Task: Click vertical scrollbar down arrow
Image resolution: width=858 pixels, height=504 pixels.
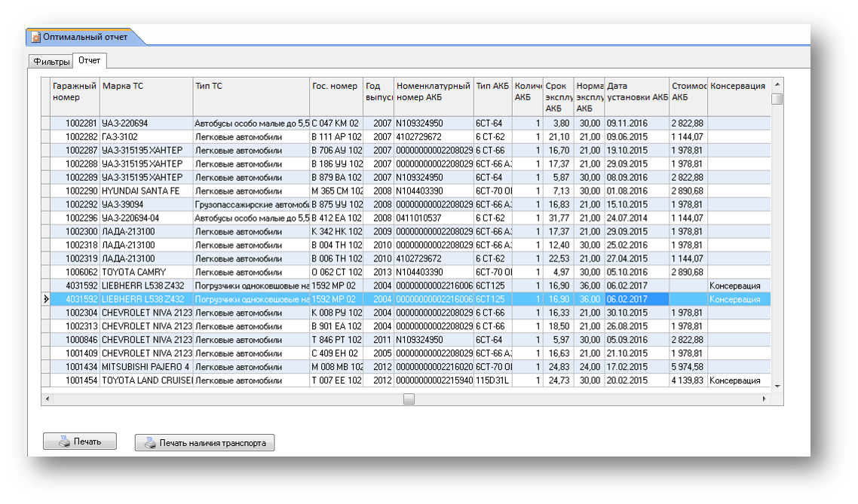Action: [777, 386]
